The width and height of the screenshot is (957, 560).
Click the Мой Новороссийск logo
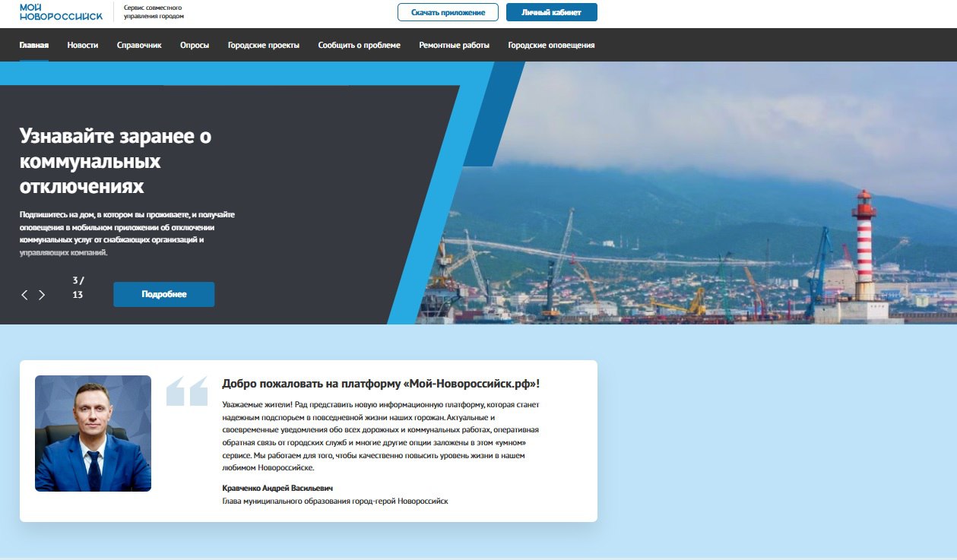[61, 11]
